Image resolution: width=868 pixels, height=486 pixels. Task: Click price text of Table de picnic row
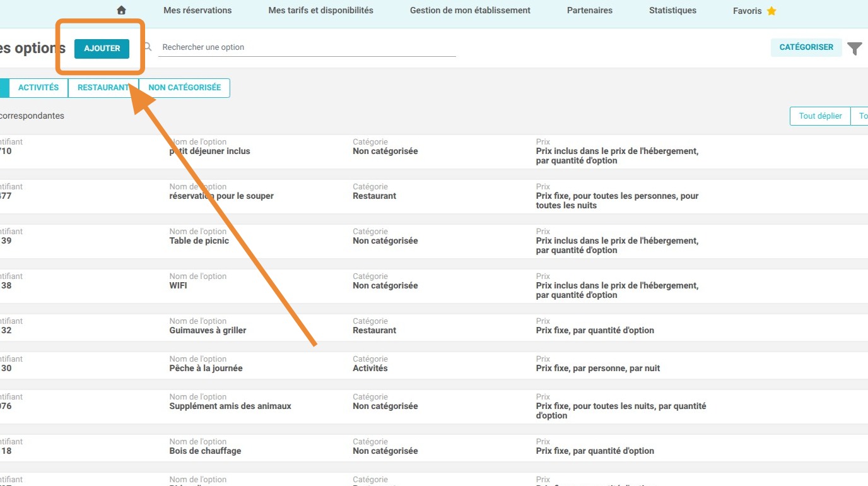click(x=618, y=246)
